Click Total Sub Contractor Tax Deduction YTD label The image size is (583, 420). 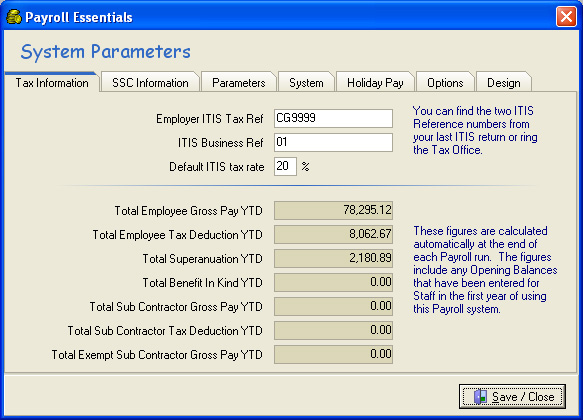pos(165,331)
